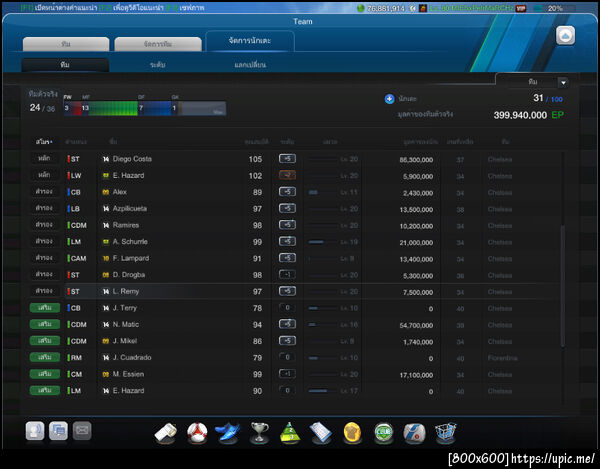Switch to the จัดการทีม tab
Image resolution: width=600 pixels, height=469 pixels.
[x=158, y=44]
